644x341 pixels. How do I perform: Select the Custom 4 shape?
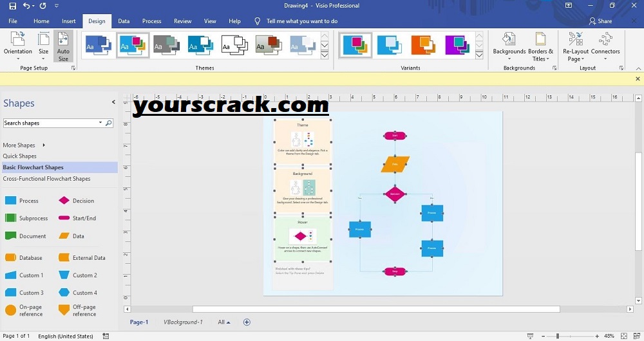pos(64,293)
